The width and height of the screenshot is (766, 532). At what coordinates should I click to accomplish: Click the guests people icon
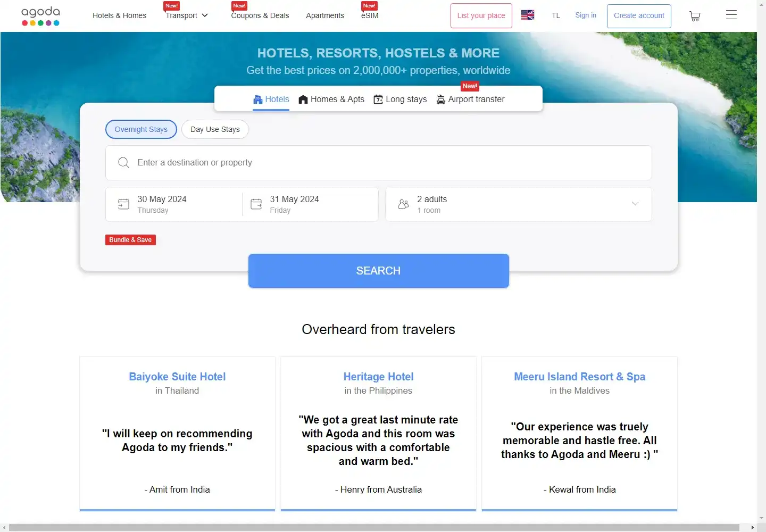pyautogui.click(x=403, y=204)
